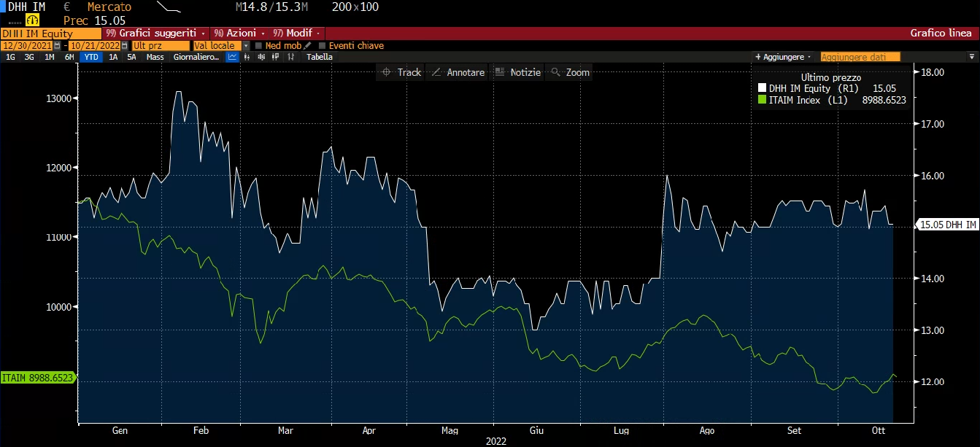Expand the Giornaliero frequency dropdown
This screenshot has width=980, height=447.
tap(196, 57)
